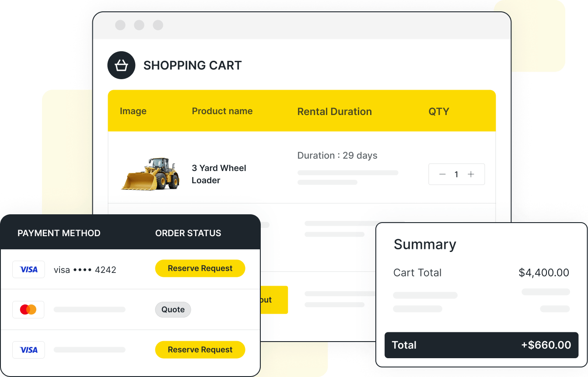Click the bottom Reserve Request badge
This screenshot has height=377, width=588.
point(200,349)
